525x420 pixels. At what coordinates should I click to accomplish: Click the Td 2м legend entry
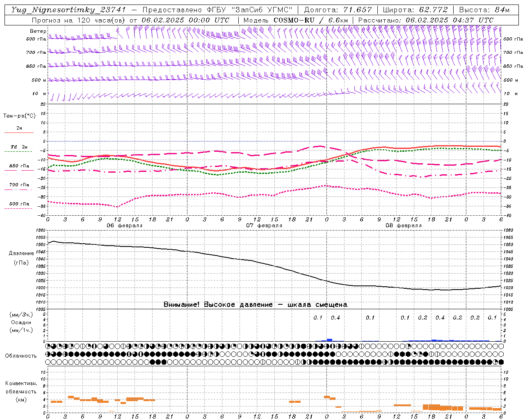coord(19,147)
